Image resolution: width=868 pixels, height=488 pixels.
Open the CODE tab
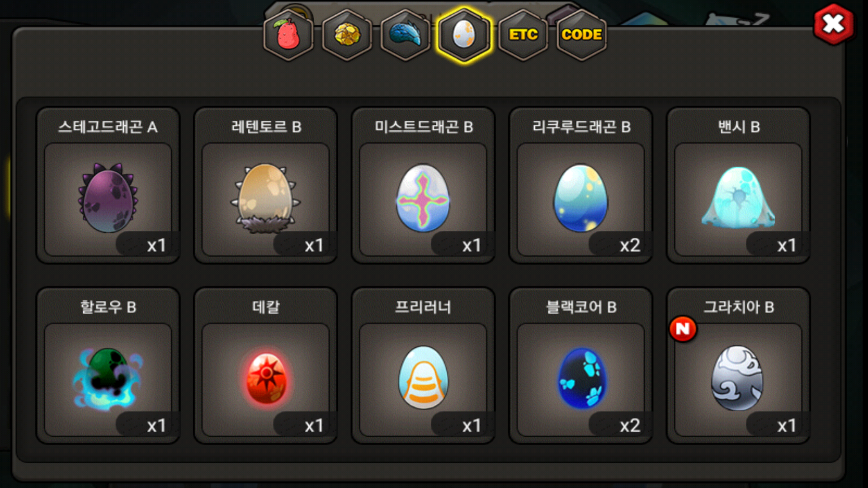(581, 35)
